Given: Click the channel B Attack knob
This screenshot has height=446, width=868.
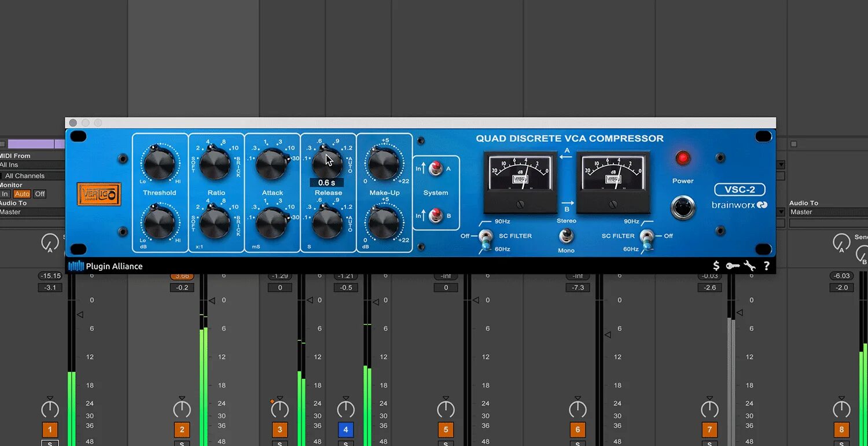Looking at the screenshot, I should tap(271, 223).
